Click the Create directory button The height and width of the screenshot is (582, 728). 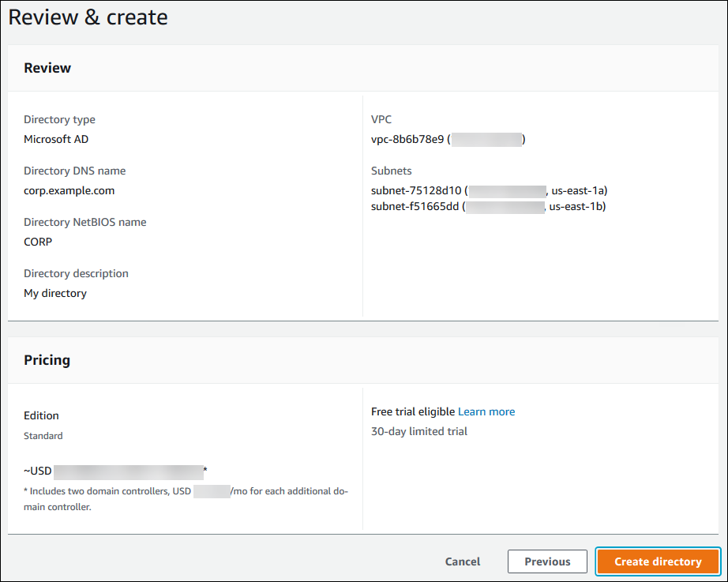pos(658,561)
